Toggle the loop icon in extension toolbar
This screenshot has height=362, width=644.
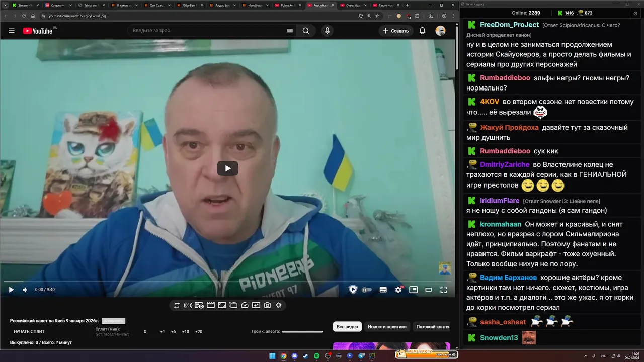coord(177,305)
